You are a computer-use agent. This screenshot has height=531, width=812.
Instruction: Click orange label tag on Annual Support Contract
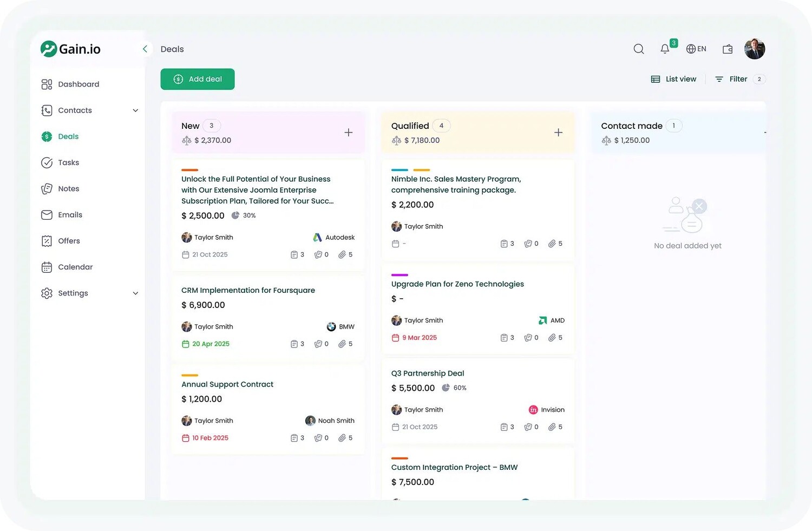click(x=189, y=375)
